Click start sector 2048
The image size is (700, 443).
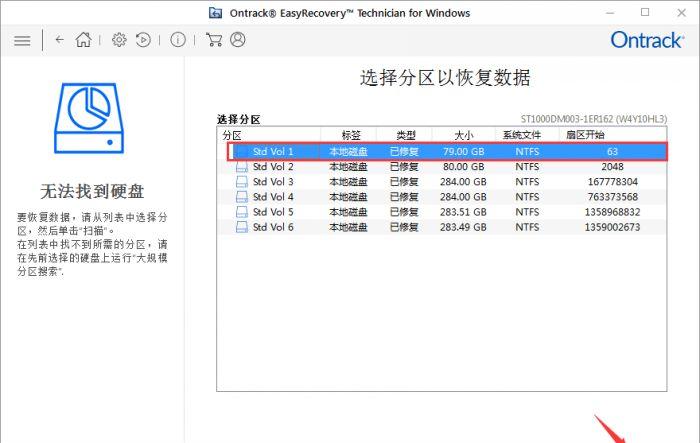[x=612, y=167]
